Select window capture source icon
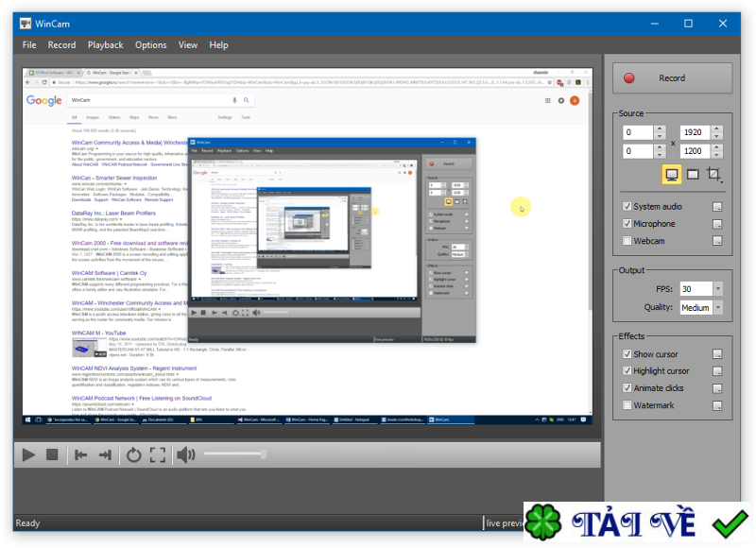This screenshot has width=756, height=548. click(693, 175)
